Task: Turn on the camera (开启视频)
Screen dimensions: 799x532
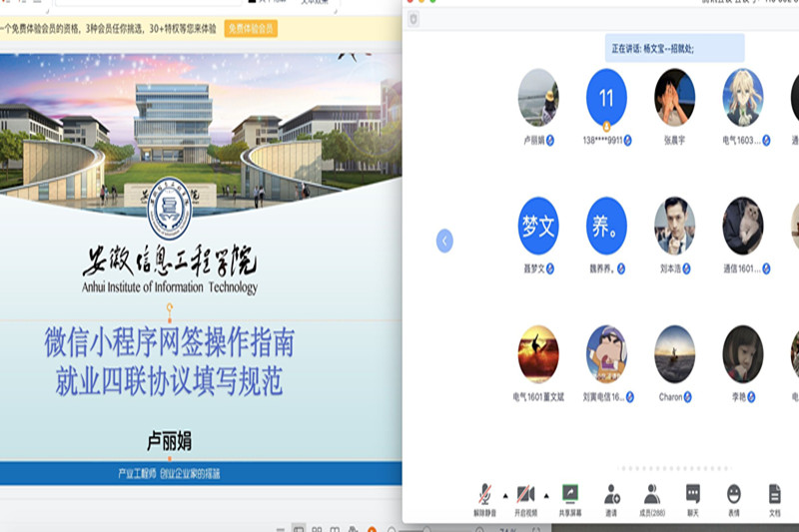Action: coord(526,496)
